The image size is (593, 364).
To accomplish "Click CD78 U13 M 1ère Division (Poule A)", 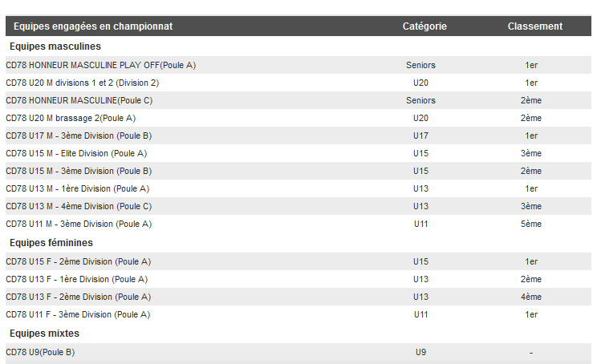I will tap(77, 188).
